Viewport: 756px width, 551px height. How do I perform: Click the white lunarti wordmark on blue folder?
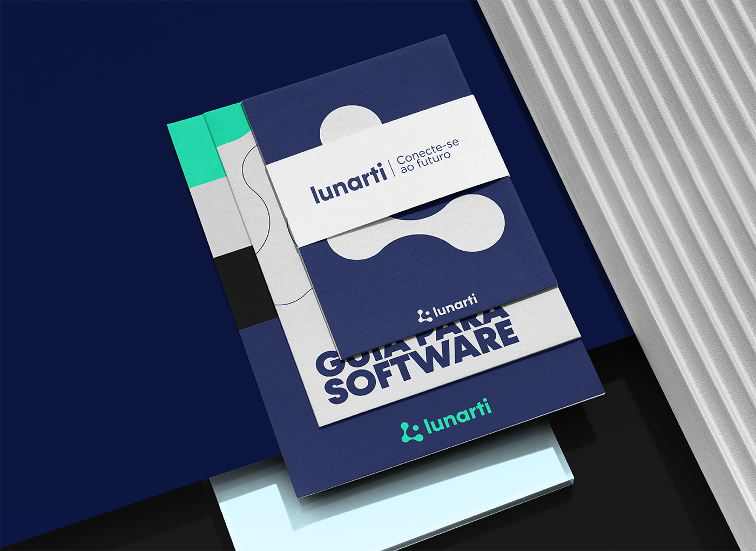pyautogui.click(x=455, y=307)
